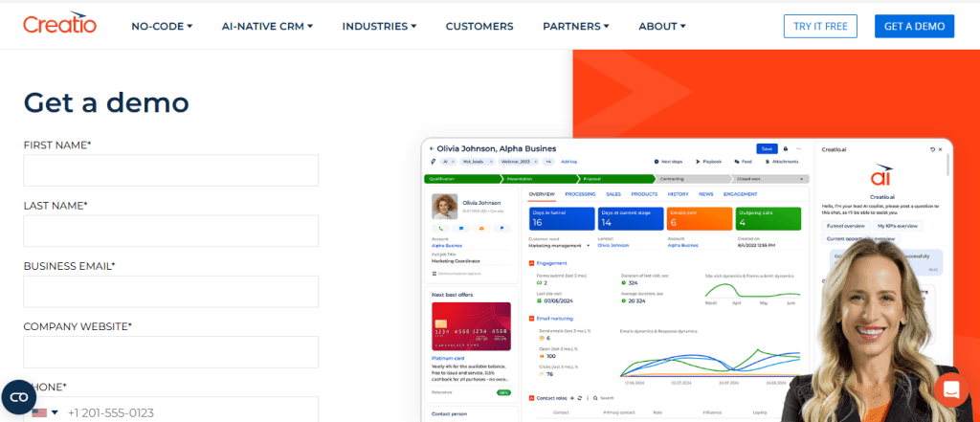Click Olivia Johnson's profile photo
980x422 pixels.
[444, 205]
